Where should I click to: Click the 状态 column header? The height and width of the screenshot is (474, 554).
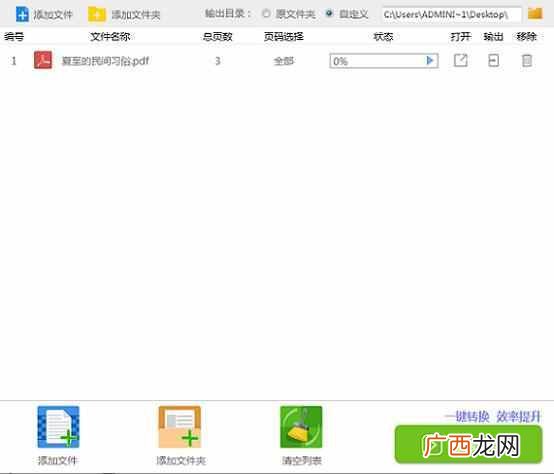(383, 36)
